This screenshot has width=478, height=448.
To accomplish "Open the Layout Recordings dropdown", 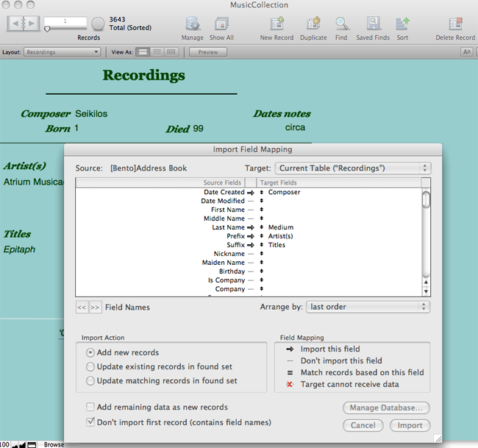I will click(62, 52).
